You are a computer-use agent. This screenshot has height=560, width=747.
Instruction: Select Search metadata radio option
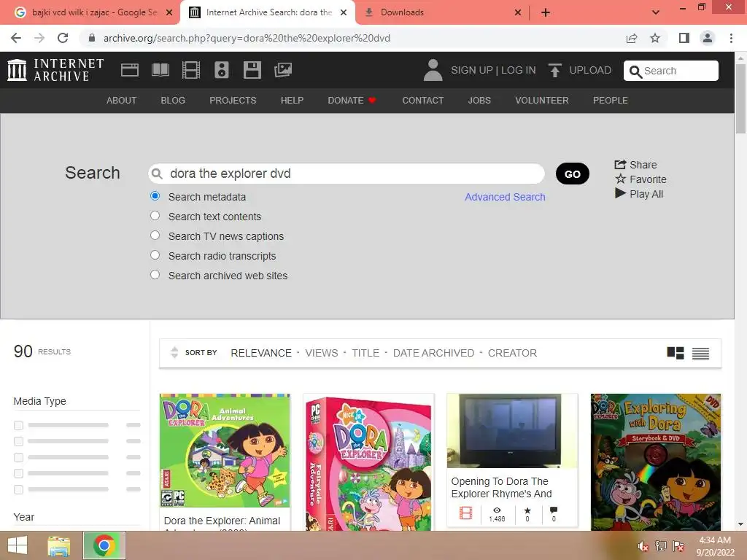point(155,196)
